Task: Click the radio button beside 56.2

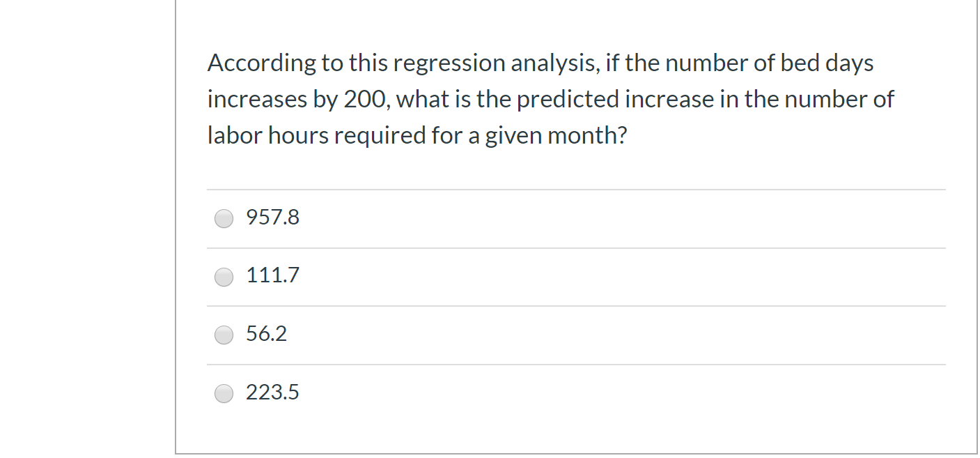Action: click(x=224, y=335)
